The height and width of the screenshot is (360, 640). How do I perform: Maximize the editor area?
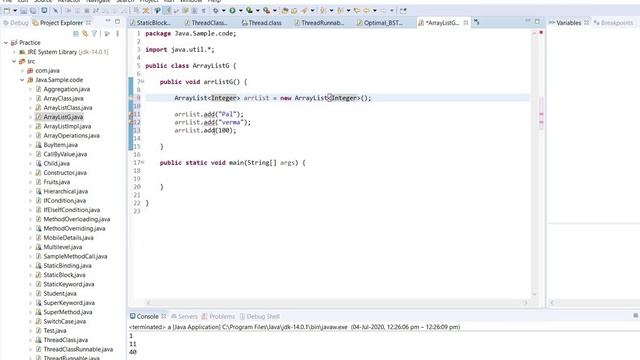tap(537, 21)
